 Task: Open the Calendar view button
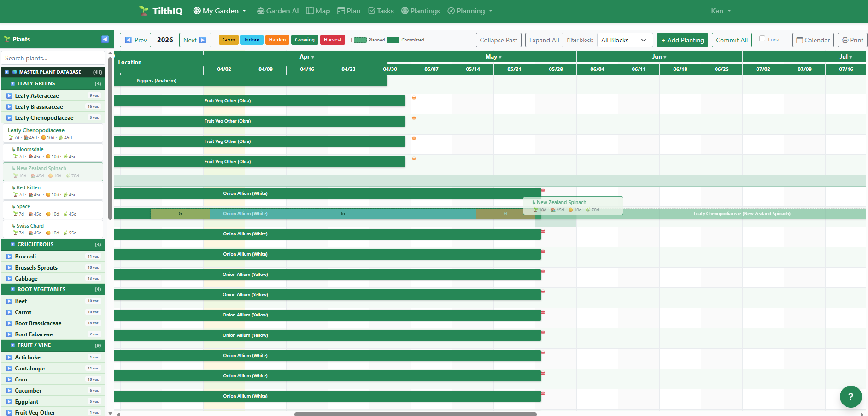tap(813, 40)
